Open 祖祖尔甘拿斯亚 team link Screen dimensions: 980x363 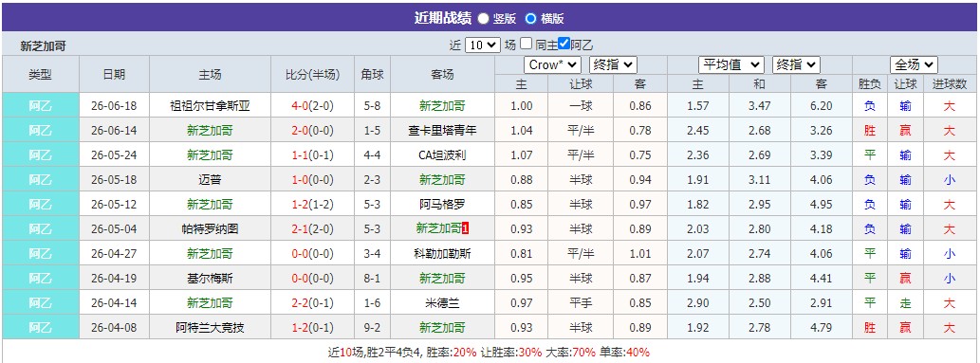pyautogui.click(x=210, y=106)
